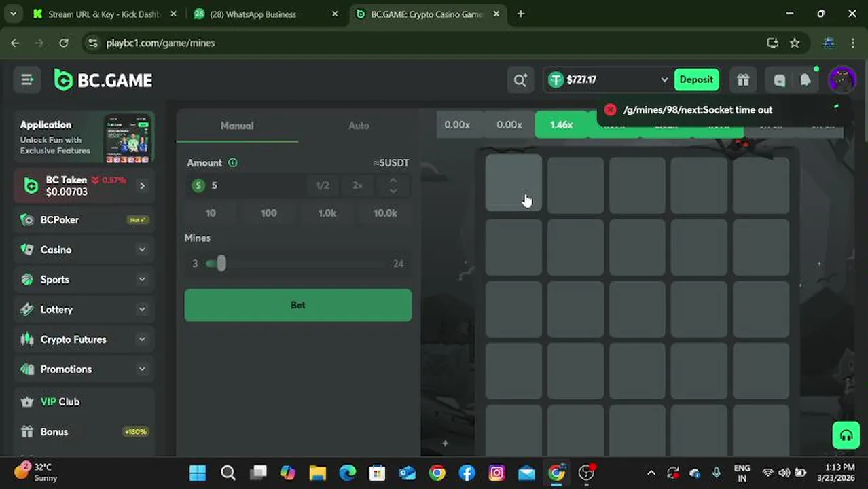The width and height of the screenshot is (868, 489).
Task: Click the Deposit button
Action: click(696, 79)
